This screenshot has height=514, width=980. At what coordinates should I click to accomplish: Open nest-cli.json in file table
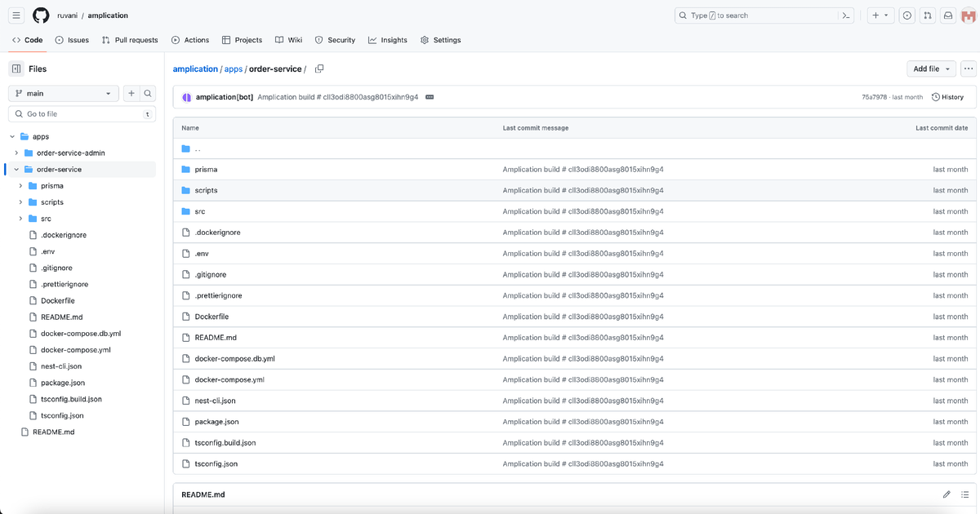coord(215,401)
